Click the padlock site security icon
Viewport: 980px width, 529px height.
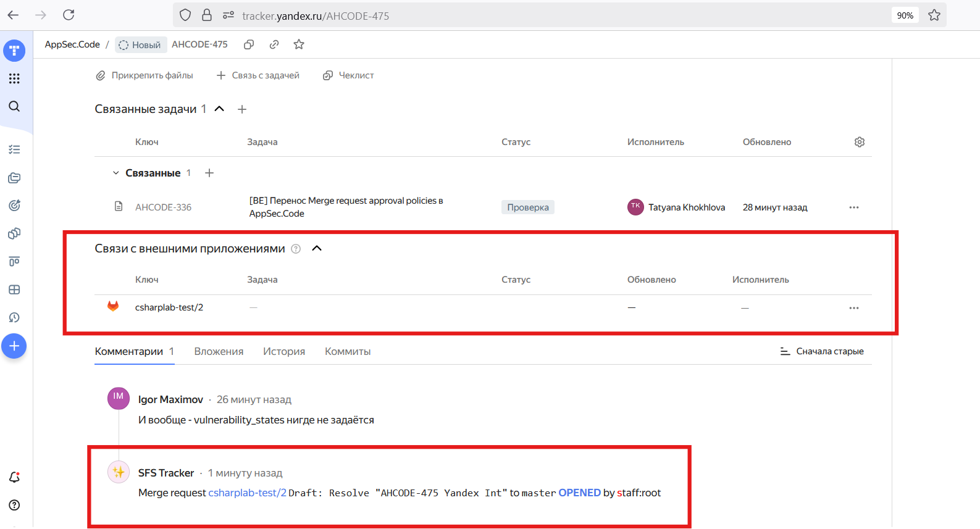click(207, 15)
